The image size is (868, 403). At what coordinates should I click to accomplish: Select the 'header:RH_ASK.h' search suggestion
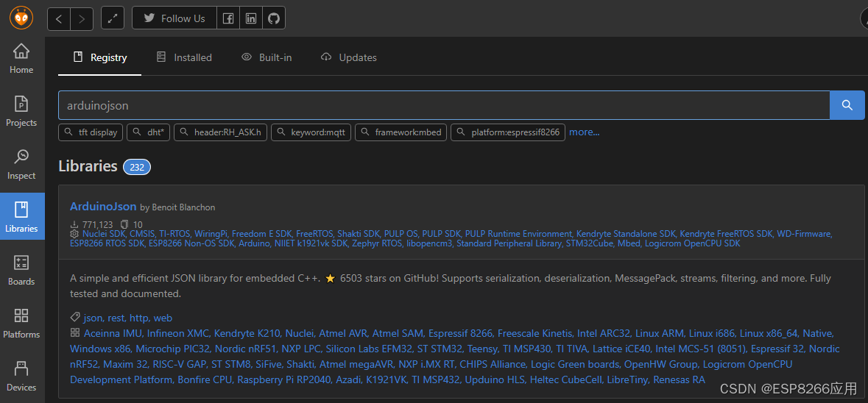(x=221, y=132)
